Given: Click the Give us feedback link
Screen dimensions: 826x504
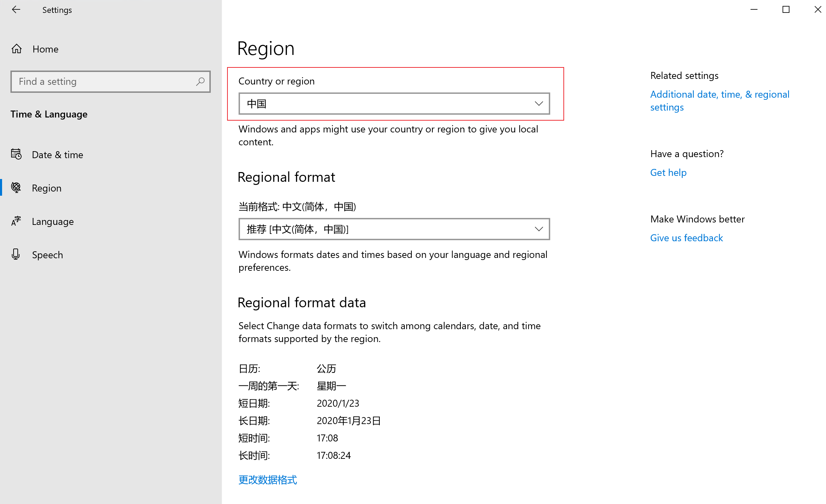Looking at the screenshot, I should (x=686, y=238).
